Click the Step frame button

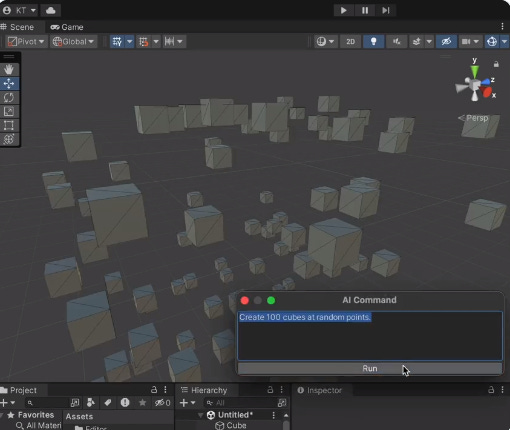click(386, 10)
